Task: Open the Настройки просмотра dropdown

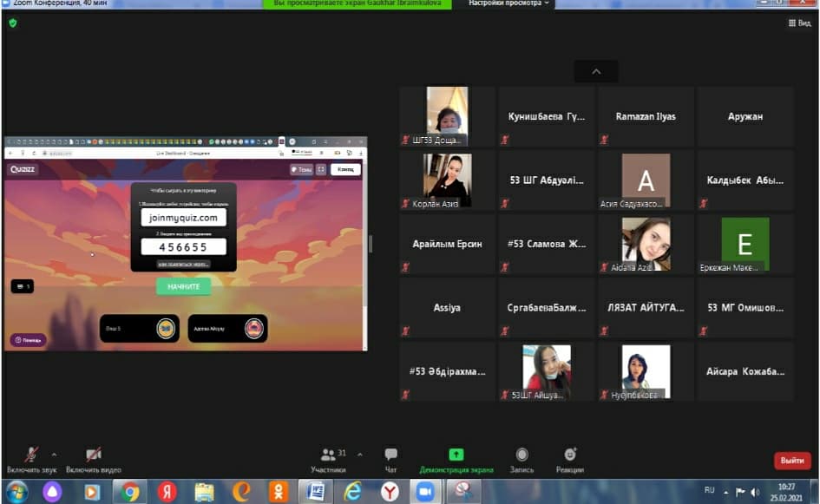Action: click(x=510, y=3)
